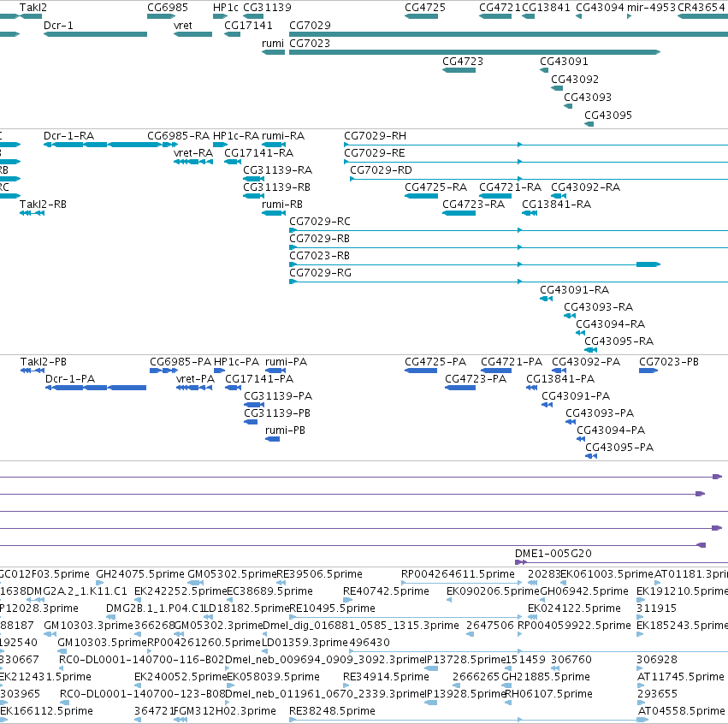728x724 pixels.
Task: Select the RH06107.5prime EST label
Action: (548, 694)
